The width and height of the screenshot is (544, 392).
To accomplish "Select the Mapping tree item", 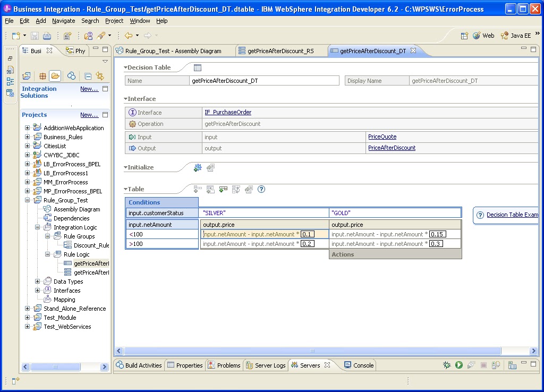I will [64, 300].
